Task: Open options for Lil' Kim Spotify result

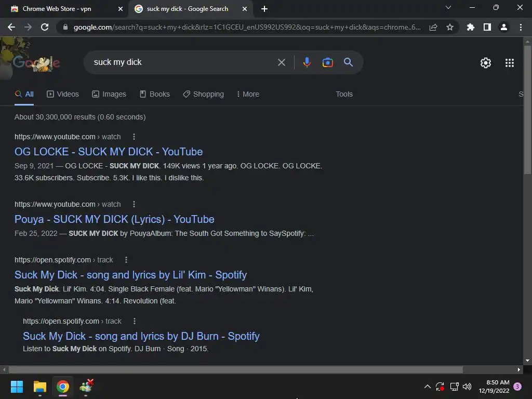Action: click(x=126, y=260)
